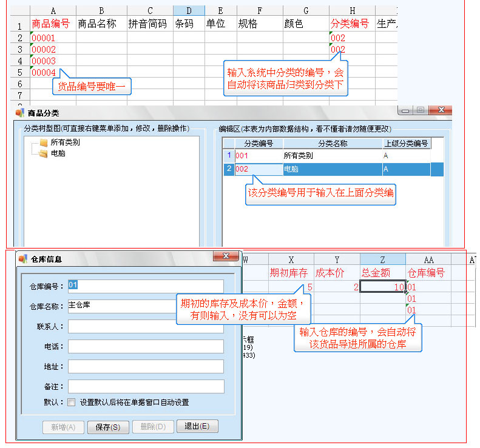Maximize the 商品分类 window
Viewport: 480px width, 448px height.
point(420,110)
